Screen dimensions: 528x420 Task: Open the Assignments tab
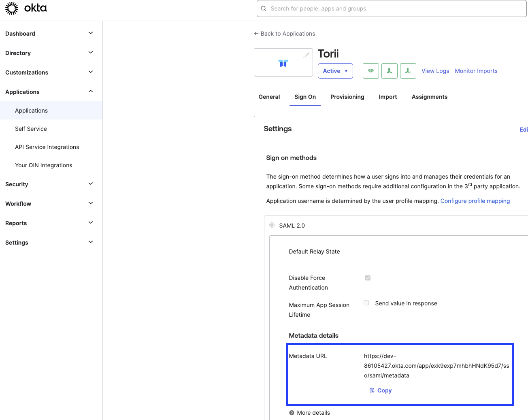pos(430,97)
